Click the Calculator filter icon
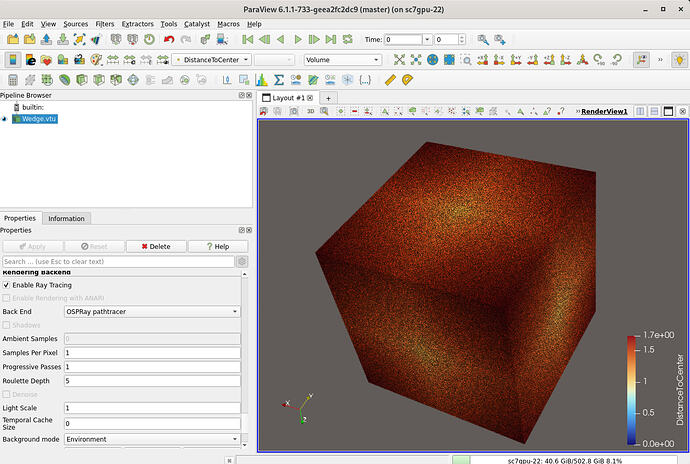The width and height of the screenshot is (690, 464). point(13,80)
